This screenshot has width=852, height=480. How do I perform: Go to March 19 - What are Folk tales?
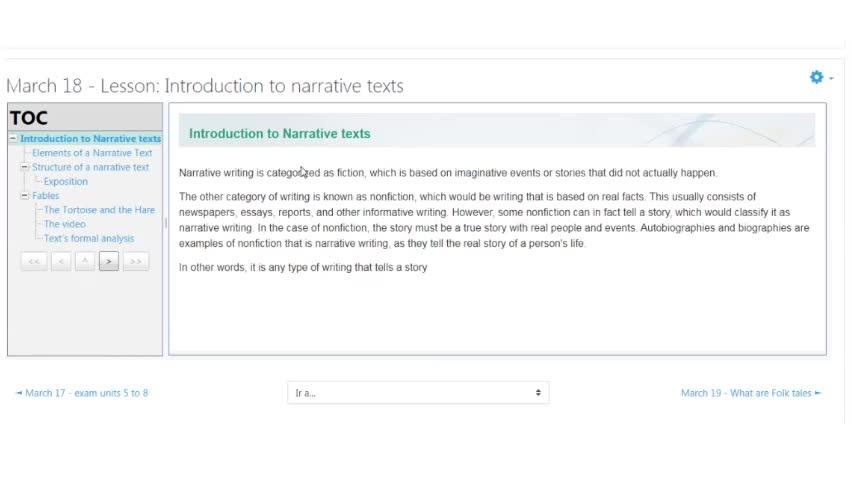750,393
